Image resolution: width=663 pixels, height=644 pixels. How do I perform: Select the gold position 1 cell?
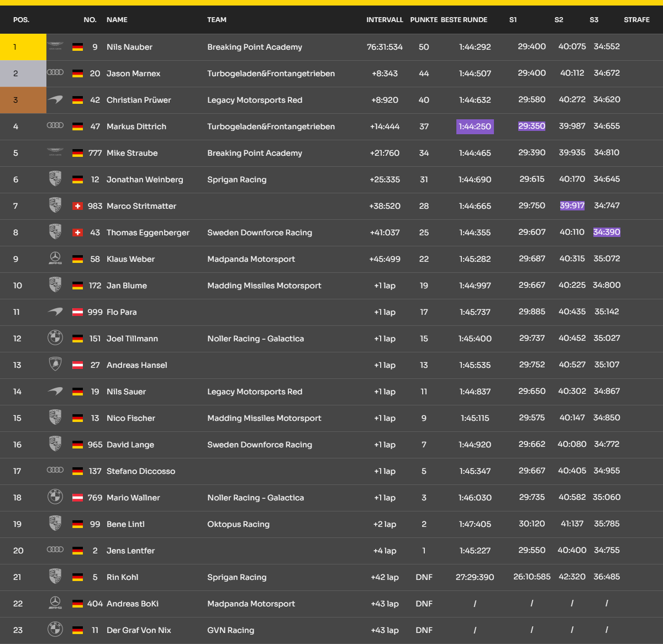(x=23, y=47)
